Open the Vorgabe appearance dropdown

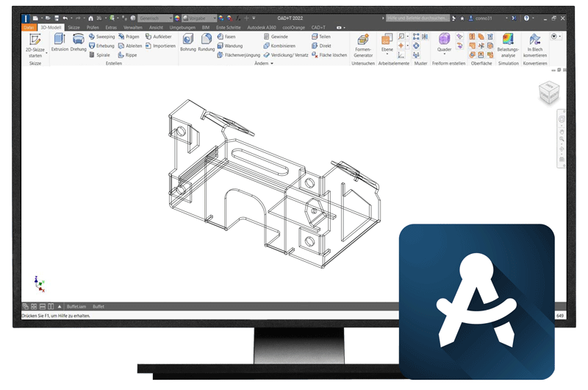pos(199,18)
